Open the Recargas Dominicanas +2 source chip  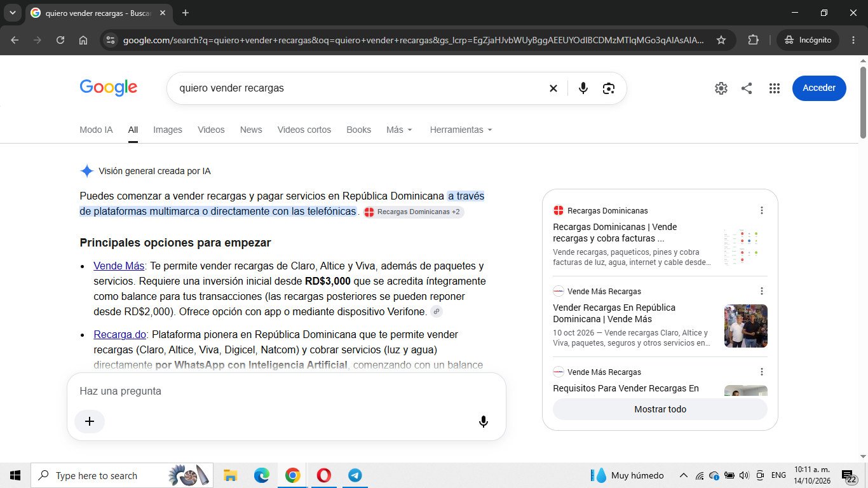(413, 212)
